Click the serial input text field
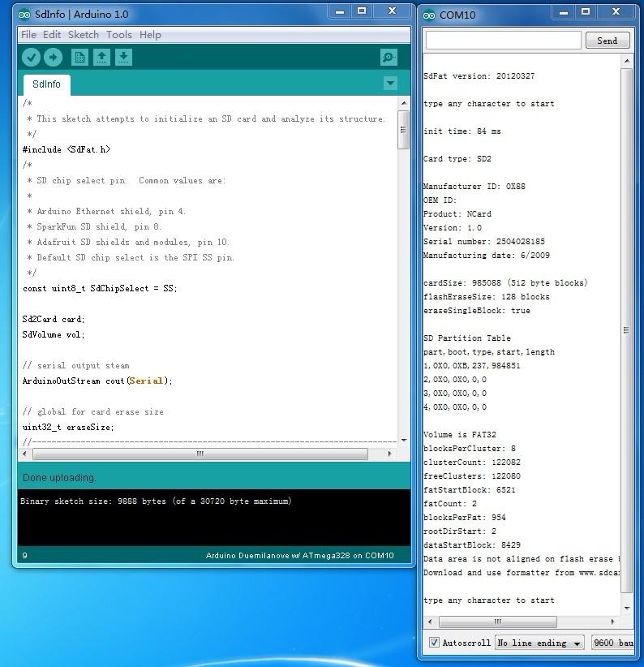This screenshot has height=667, width=644. pyautogui.click(x=504, y=41)
